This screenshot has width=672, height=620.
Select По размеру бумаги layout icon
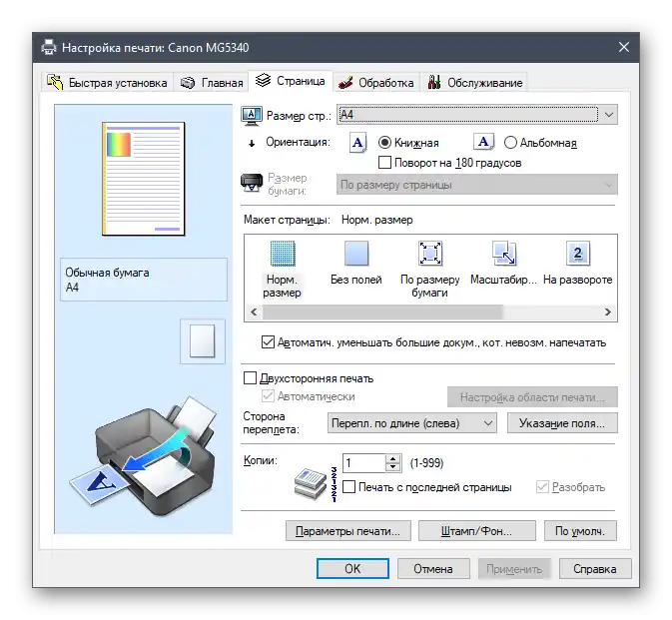pyautogui.click(x=429, y=254)
